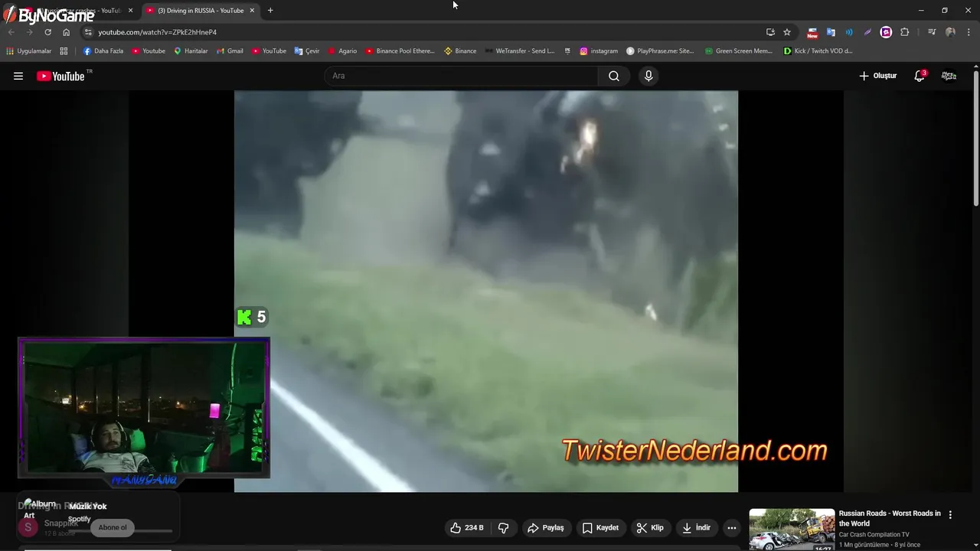The image size is (980, 551).
Task: Open the notifications bell
Action: point(920,76)
